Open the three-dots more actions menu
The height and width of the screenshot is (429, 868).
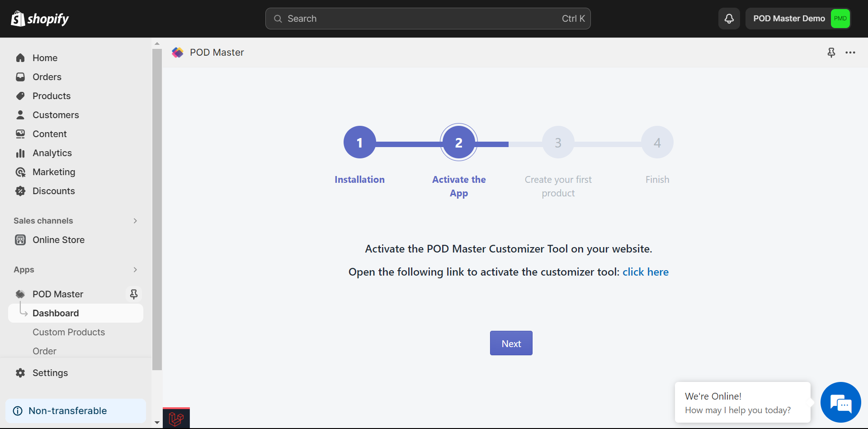tap(850, 52)
